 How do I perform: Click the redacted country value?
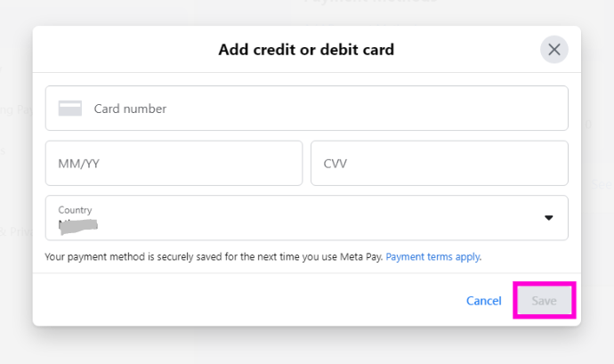tap(78, 226)
